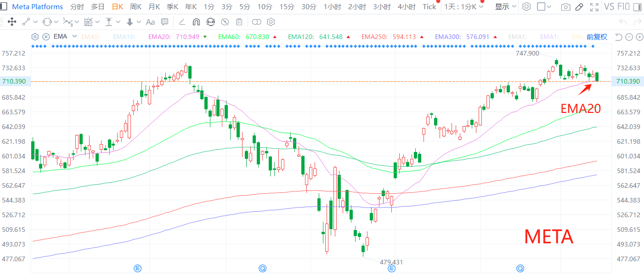Click the VS compare button
The width and height of the screenshot is (644, 275).
pos(609,7)
